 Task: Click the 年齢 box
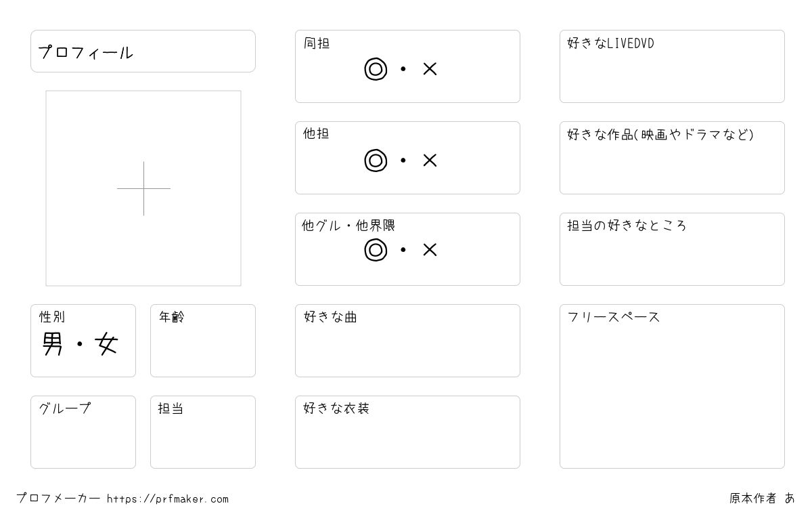pyautogui.click(x=203, y=341)
